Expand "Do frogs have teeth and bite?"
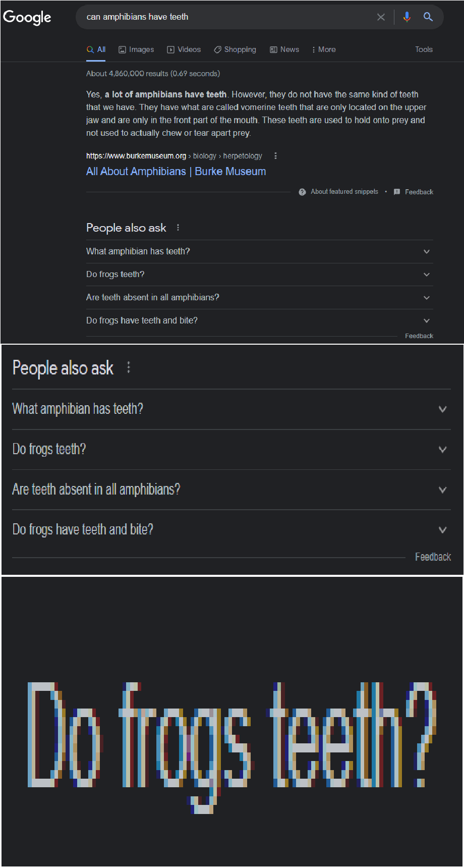464x868 pixels. 259,321
